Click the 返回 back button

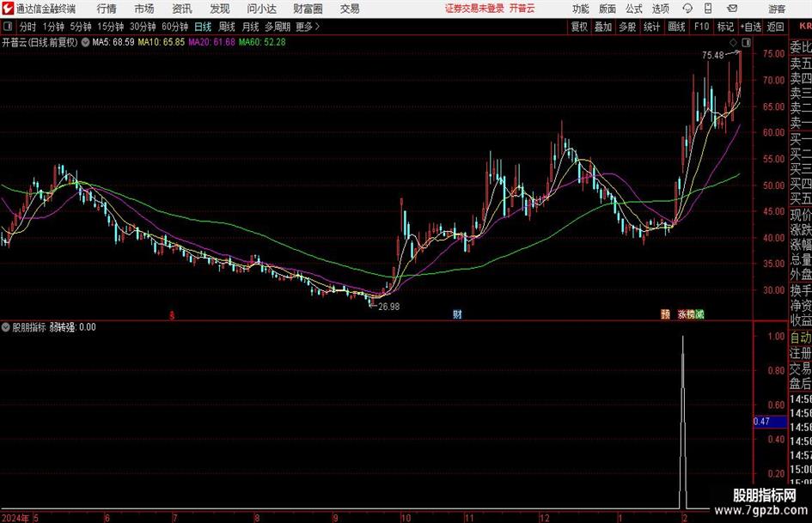click(775, 27)
